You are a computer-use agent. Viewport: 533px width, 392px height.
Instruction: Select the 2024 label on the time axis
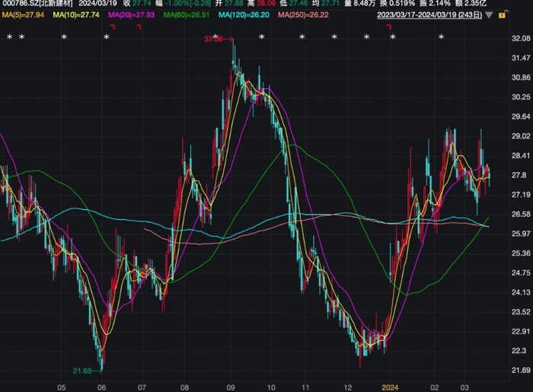(x=390, y=386)
